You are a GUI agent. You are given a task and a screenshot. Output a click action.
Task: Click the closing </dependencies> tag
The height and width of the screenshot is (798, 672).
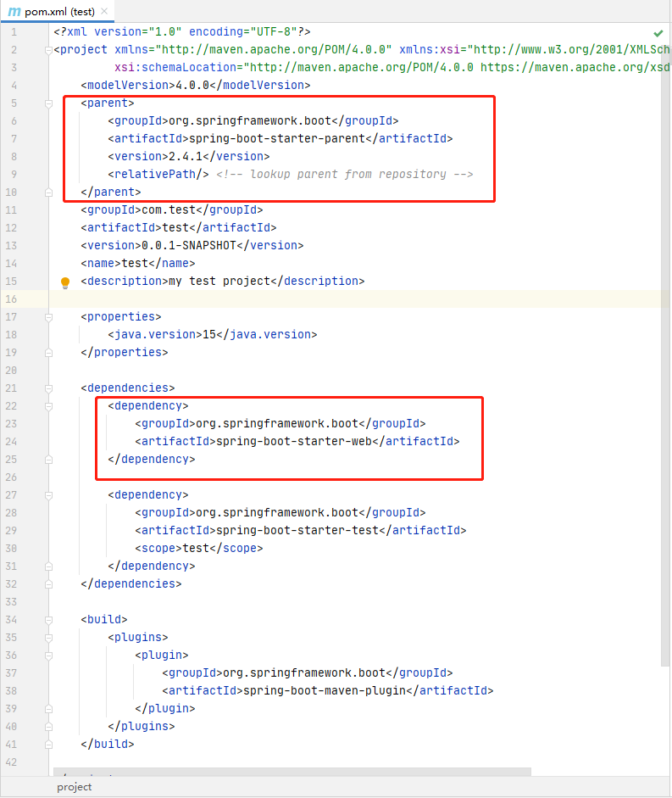tap(131, 583)
